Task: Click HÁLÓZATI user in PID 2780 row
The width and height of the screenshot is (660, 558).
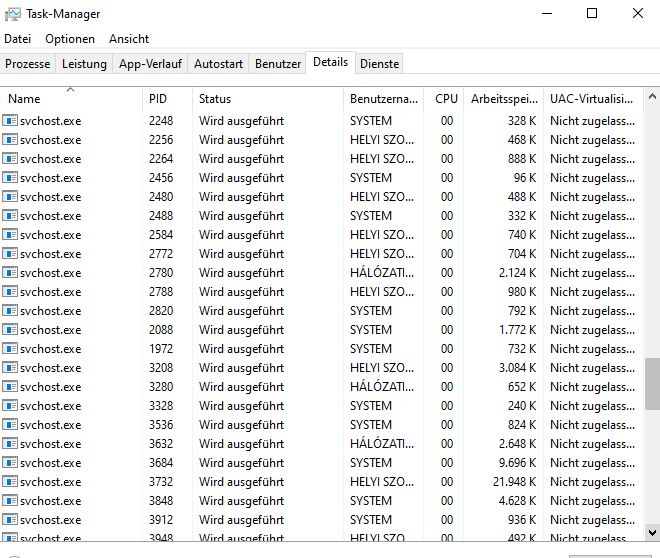Action: pos(382,273)
